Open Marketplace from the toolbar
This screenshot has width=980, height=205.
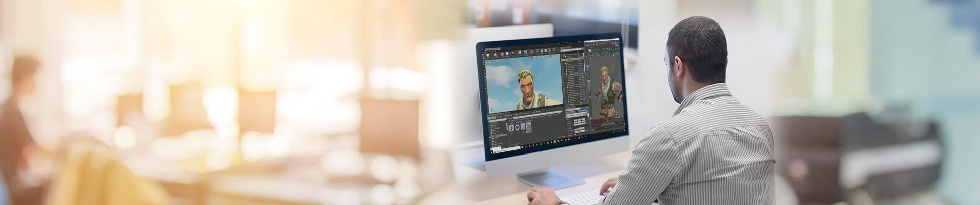pos(507,54)
